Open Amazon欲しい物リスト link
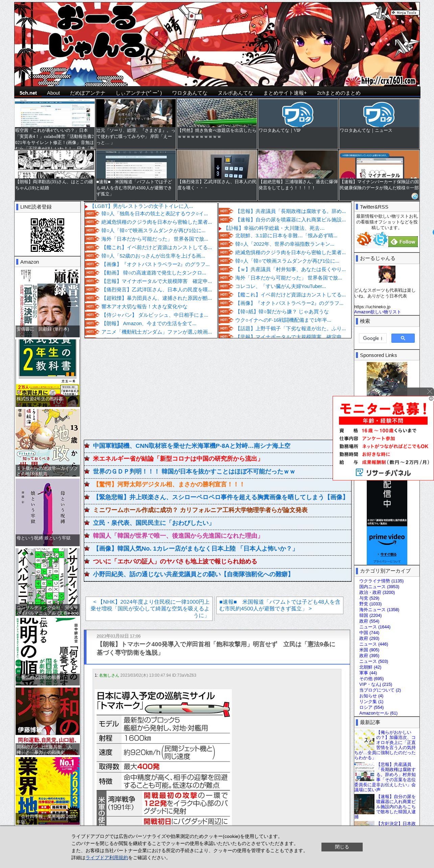 click(x=377, y=312)
